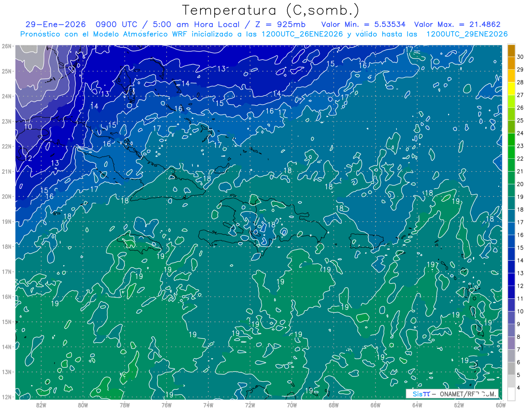Select the pressure level "Z = 925mb"
532x411 pixels.
coord(279,24)
